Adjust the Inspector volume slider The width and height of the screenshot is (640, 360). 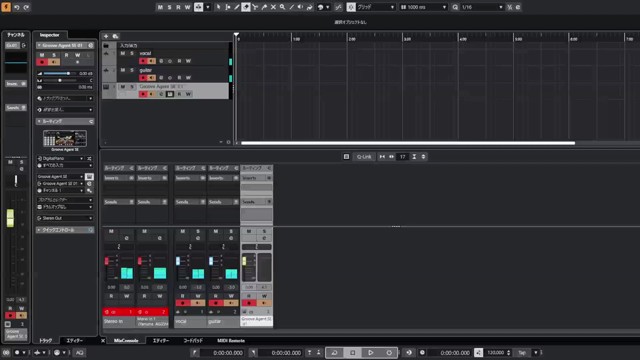(60, 73)
